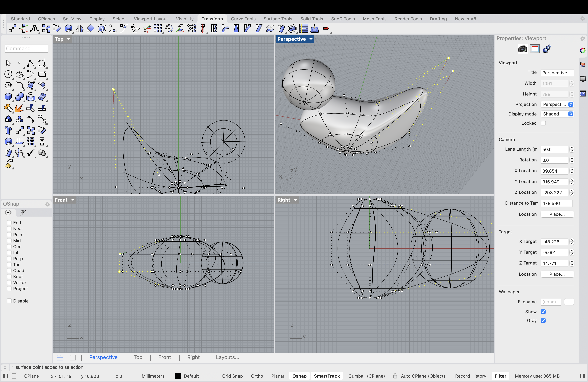
Task: Toggle the Locked viewport checkbox
Action: tap(543, 123)
